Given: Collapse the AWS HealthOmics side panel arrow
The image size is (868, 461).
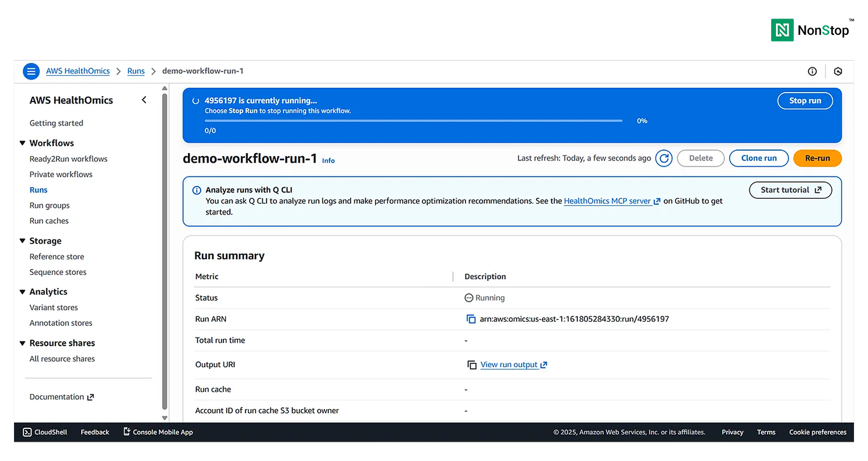Looking at the screenshot, I should [x=144, y=100].
